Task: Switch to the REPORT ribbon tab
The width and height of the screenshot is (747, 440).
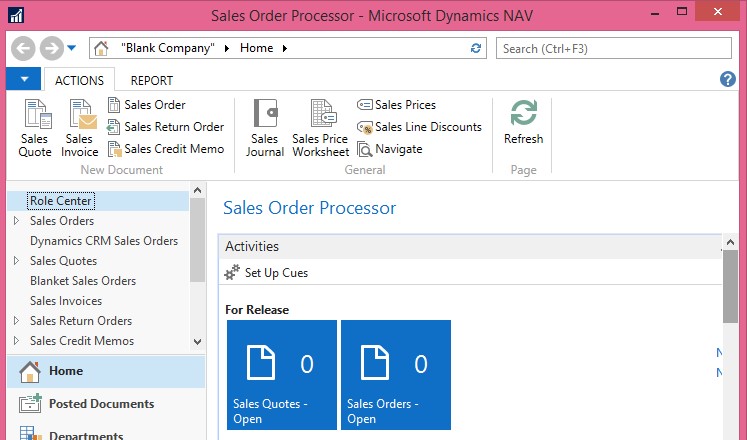Action: (152, 80)
